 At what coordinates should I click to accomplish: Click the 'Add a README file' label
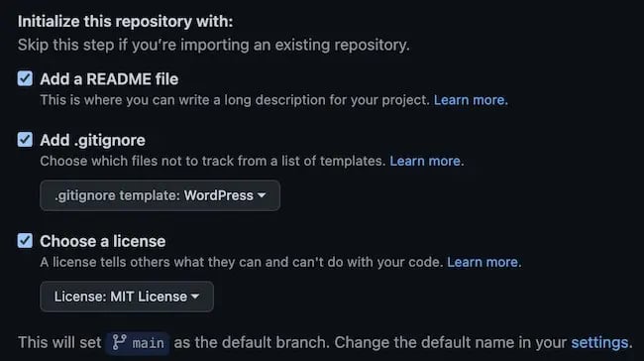tap(109, 79)
